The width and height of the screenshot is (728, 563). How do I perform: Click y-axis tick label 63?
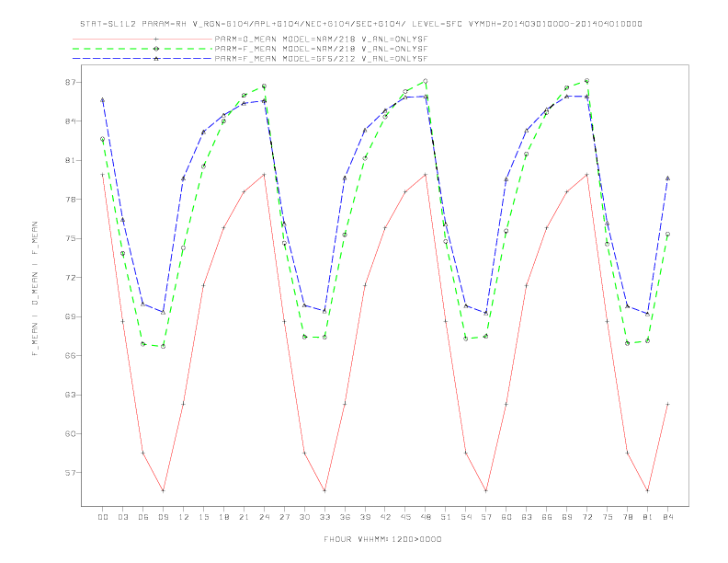70,395
